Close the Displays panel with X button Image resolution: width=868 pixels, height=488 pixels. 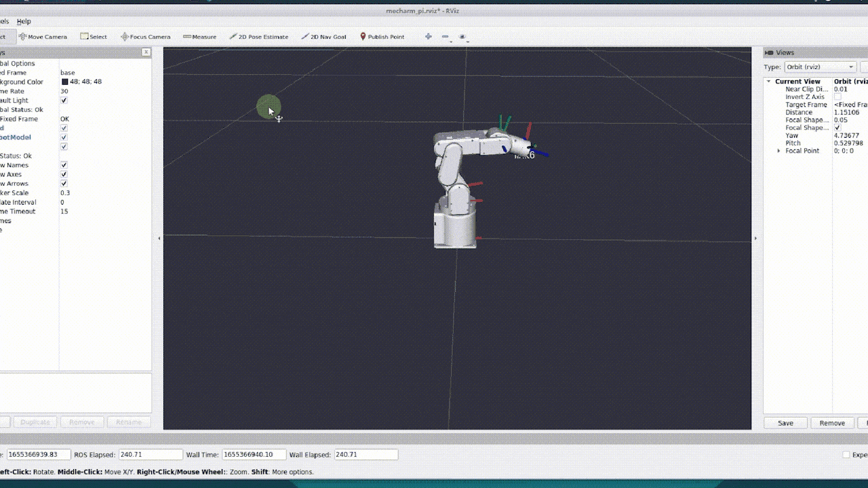146,52
